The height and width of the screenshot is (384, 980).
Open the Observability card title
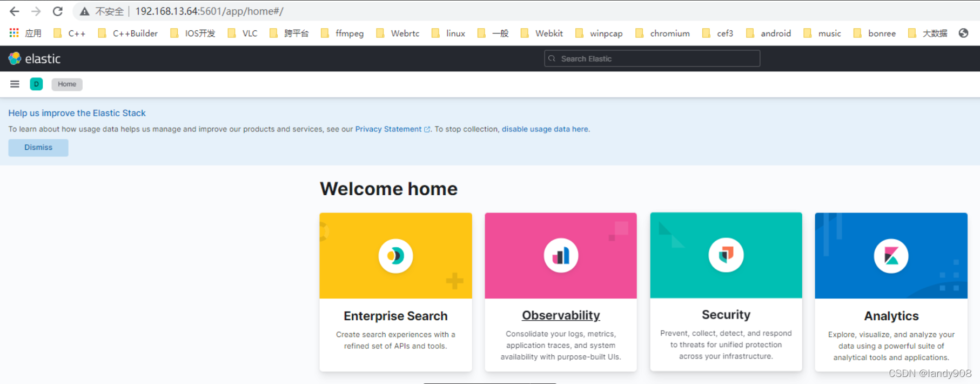561,315
